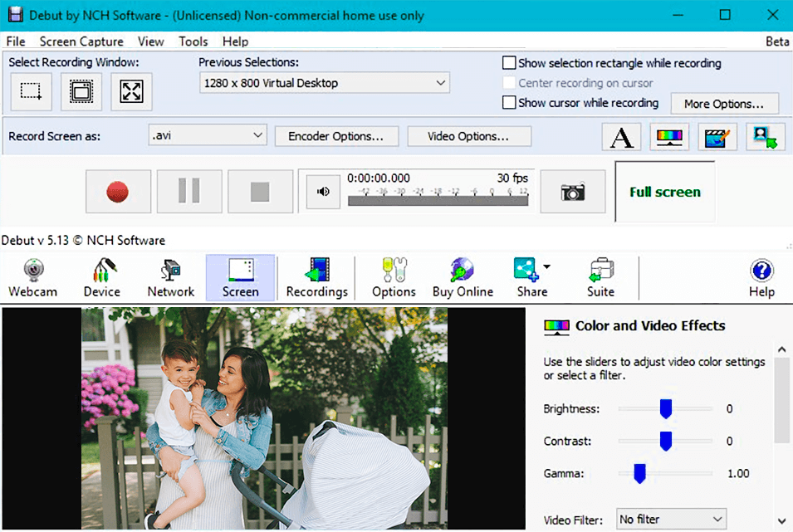Choose the full screen selection icon
This screenshot has height=532, width=793.
(x=130, y=91)
